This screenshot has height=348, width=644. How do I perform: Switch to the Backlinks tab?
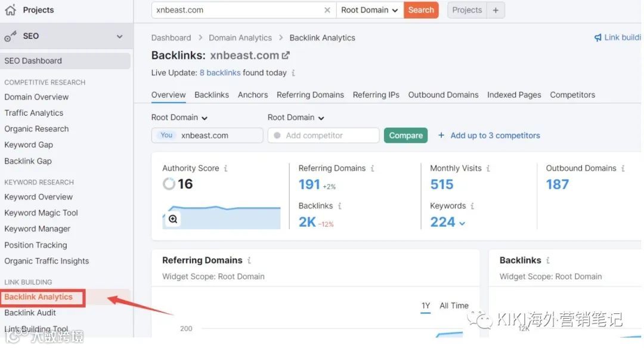(212, 95)
